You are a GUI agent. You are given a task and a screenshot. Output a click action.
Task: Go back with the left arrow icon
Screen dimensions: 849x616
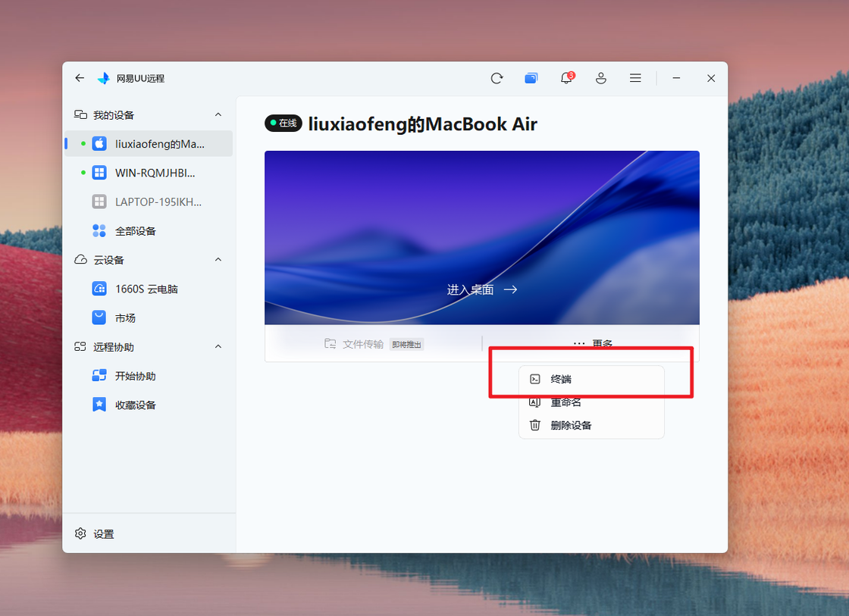click(x=80, y=78)
